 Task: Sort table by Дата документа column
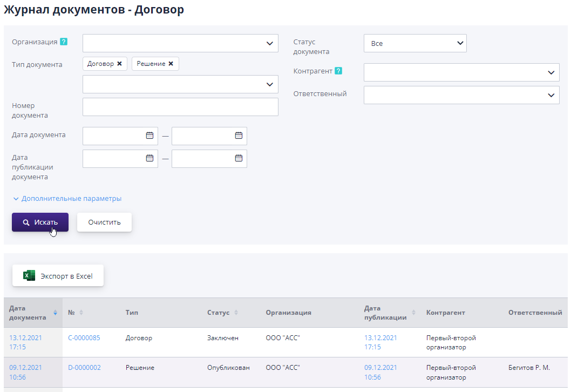[x=55, y=313]
